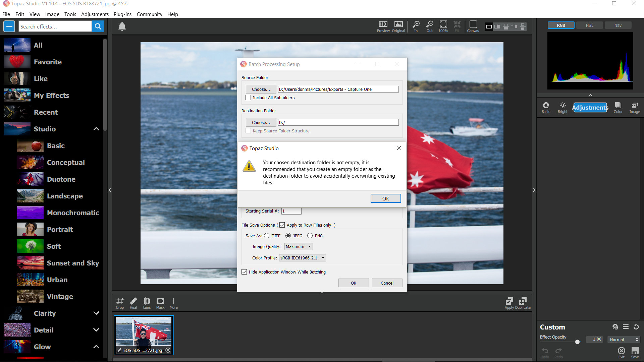
Task: Select PNG save format radio button
Action: pyautogui.click(x=310, y=236)
